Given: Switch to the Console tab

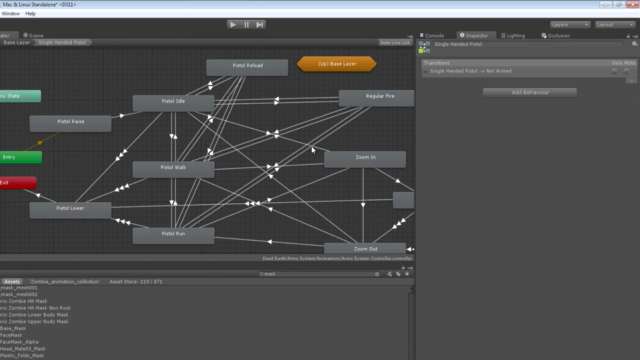Looking at the screenshot, I should click(x=432, y=36).
